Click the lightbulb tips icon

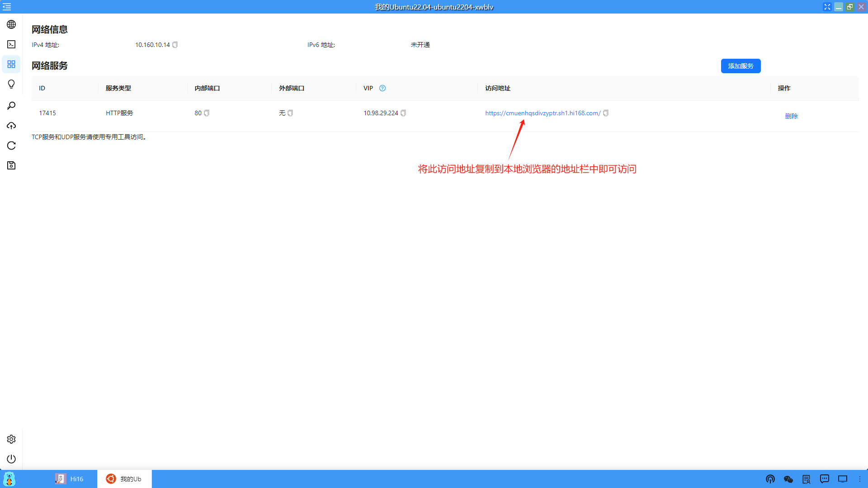tap(11, 84)
